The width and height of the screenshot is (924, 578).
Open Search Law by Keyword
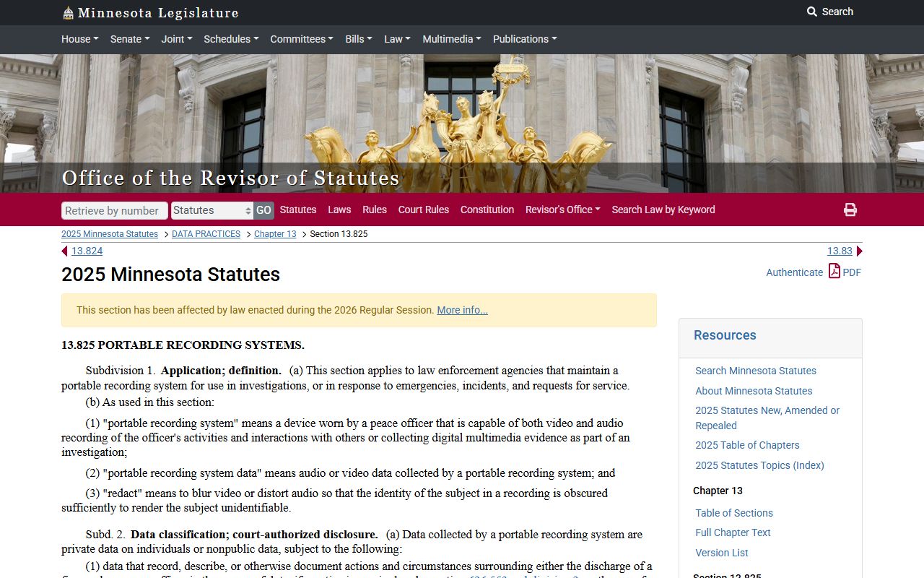pos(663,210)
